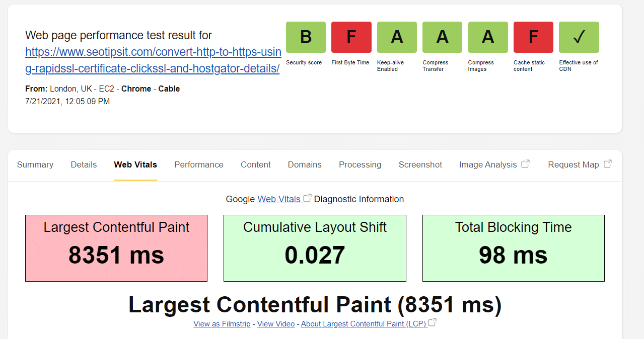Click the View as Filmstrip link

click(222, 323)
